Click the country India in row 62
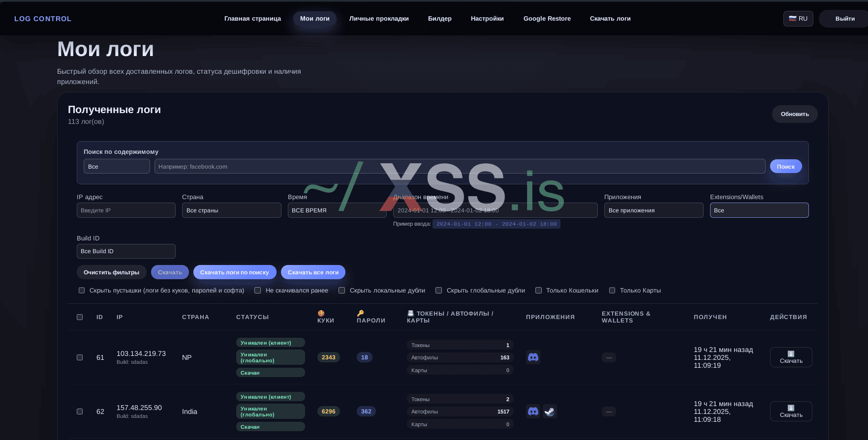This screenshot has width=868, height=440. (x=189, y=411)
